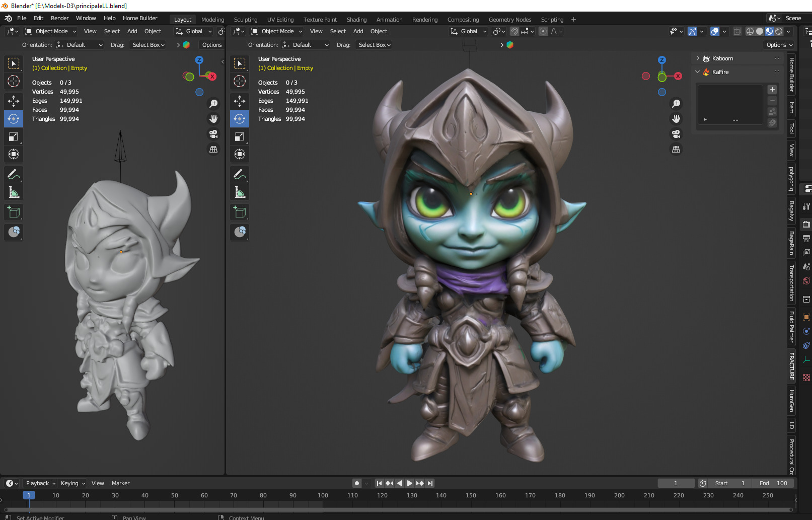812x520 pixels.
Task: Jump to the timeline start frame
Action: click(x=379, y=483)
